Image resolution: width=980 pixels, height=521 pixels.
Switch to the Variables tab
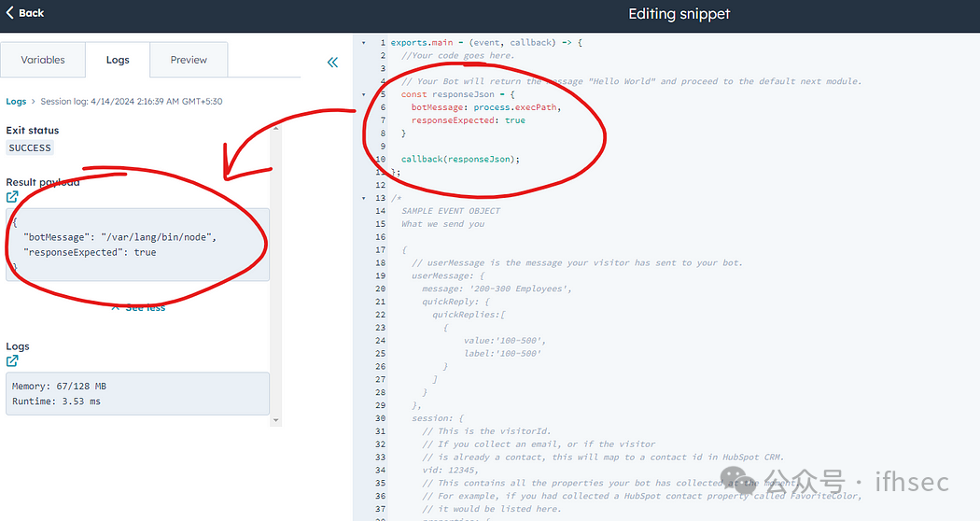[43, 60]
